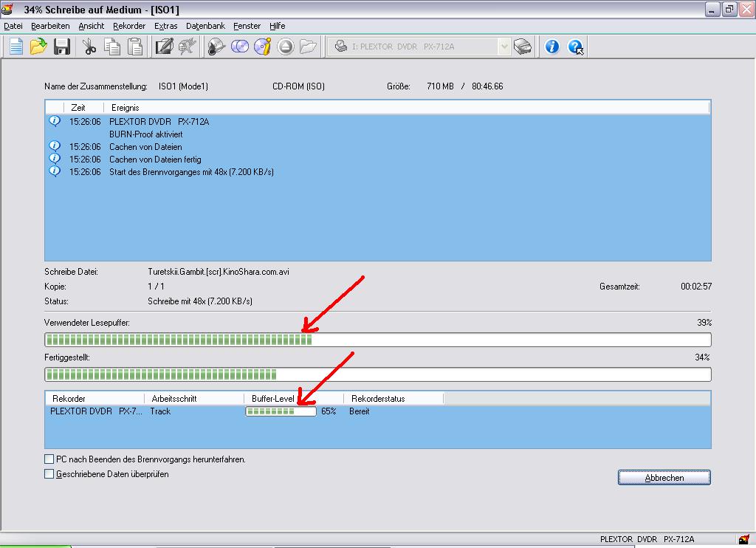Screen dimensions: 756x548
Task: Click the Choose Recorder drive icon
Action: coord(523,47)
